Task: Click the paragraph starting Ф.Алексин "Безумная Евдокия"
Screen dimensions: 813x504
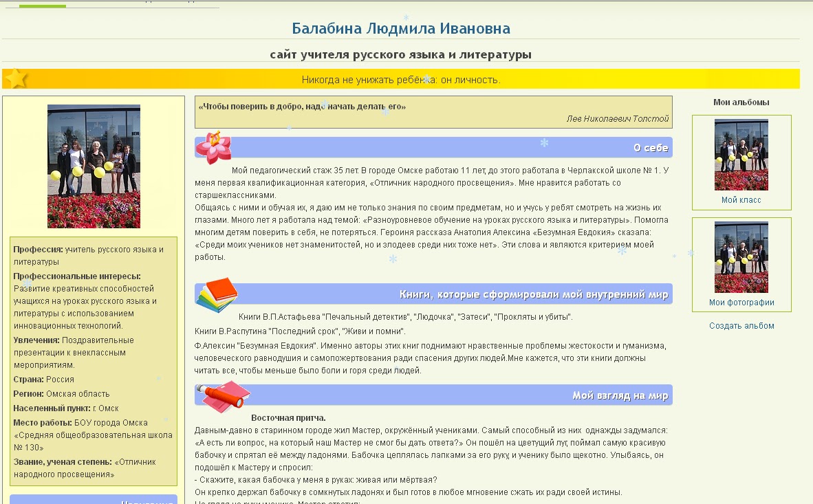Action: [431, 358]
